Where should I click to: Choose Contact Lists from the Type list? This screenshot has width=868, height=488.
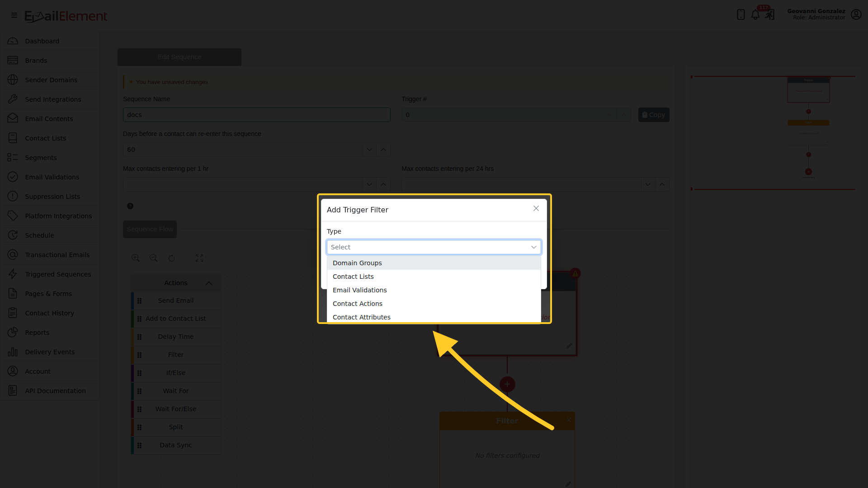[x=434, y=277]
